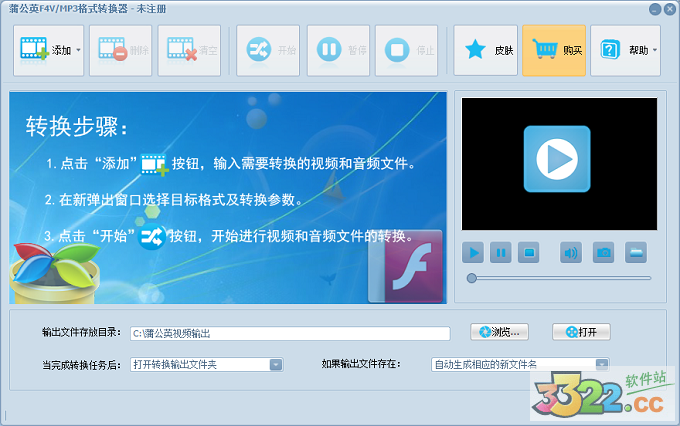The height and width of the screenshot is (426, 680).
Task: Click the 删除 (Delete) toolbar button
Action: (x=121, y=50)
